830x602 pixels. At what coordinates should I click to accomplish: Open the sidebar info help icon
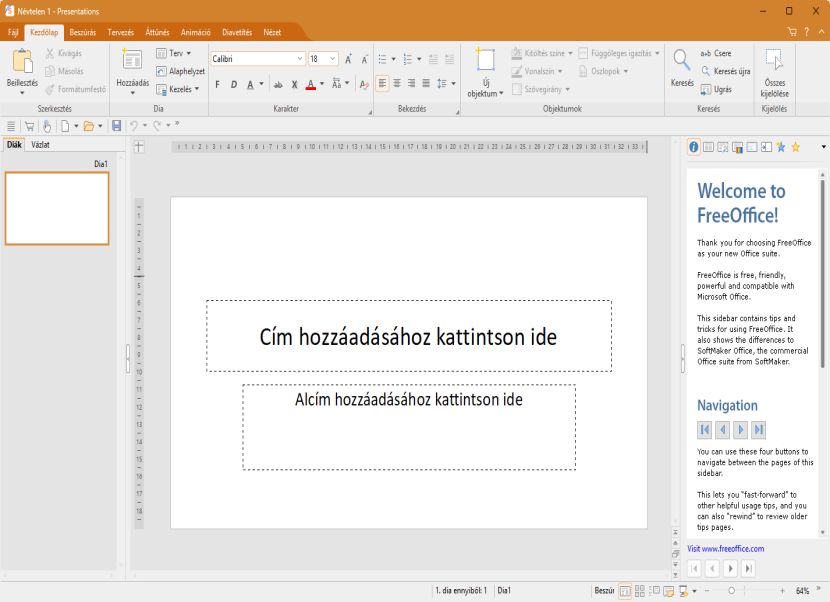693,147
